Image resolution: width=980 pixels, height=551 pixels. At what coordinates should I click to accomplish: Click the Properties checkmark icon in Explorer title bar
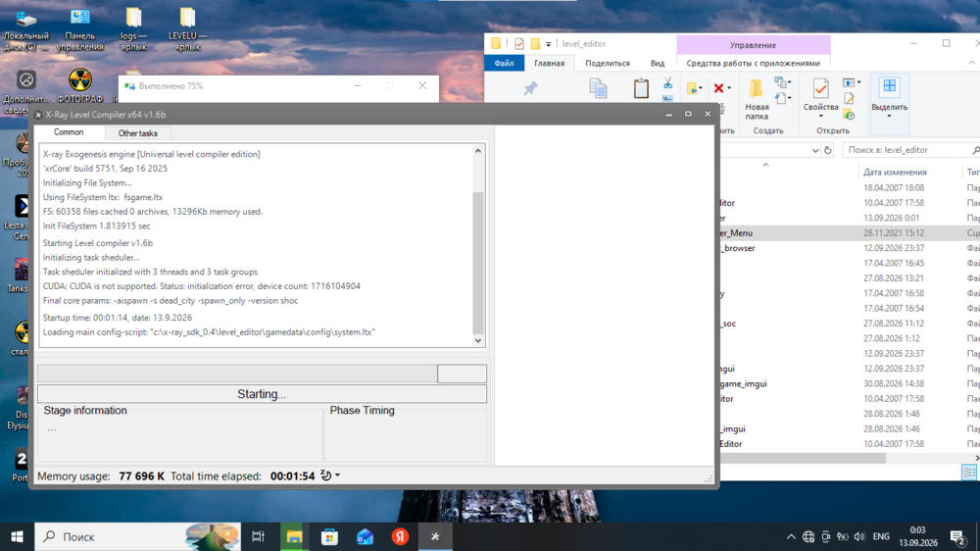[519, 44]
